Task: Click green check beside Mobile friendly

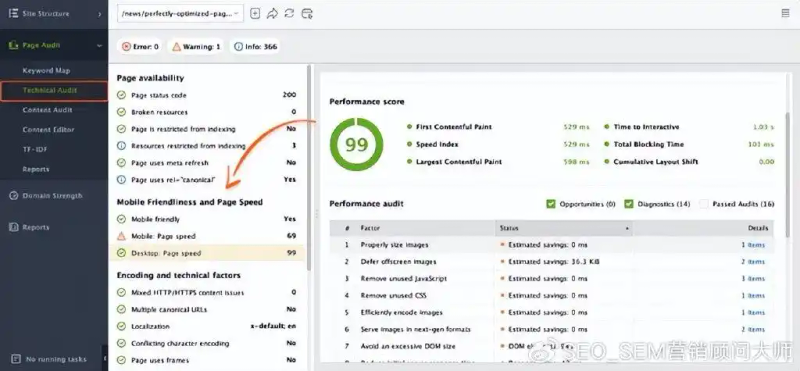Action: coord(121,219)
